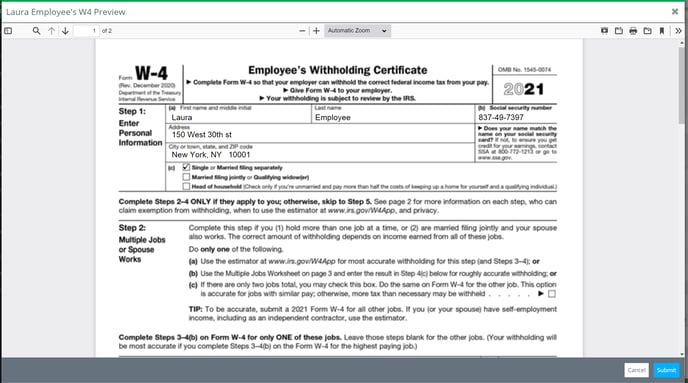
Task: Click the Submit button
Action: coord(666,370)
